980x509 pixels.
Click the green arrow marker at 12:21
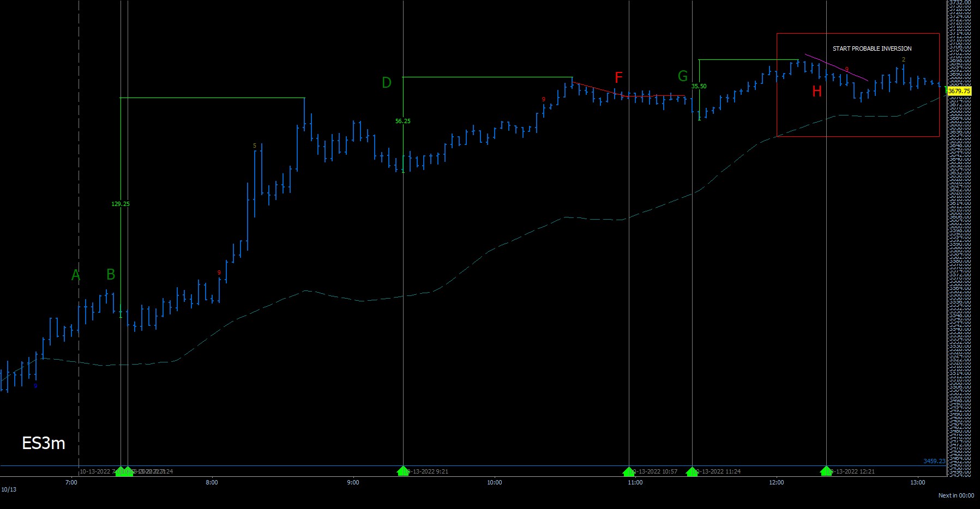coord(826,471)
